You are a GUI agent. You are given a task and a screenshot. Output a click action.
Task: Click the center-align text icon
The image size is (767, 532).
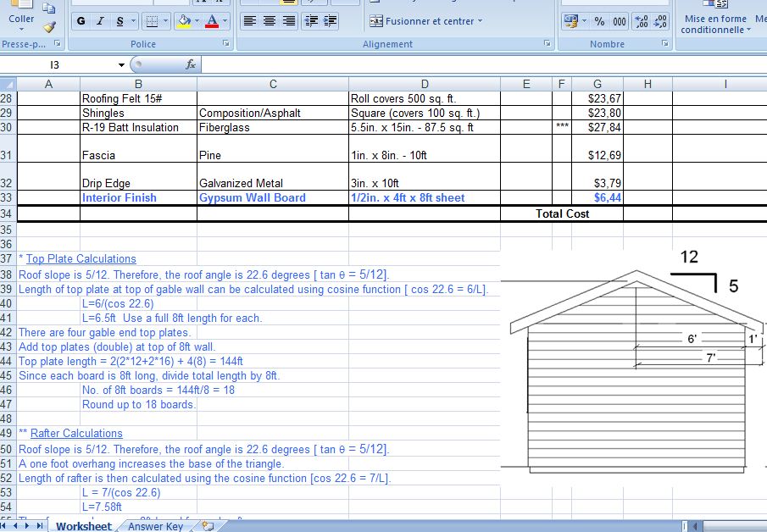pos(268,19)
